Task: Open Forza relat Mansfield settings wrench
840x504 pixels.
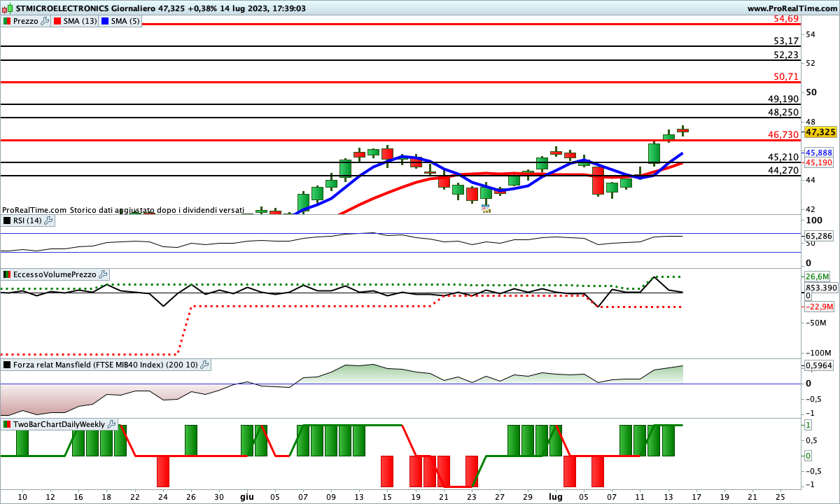Action: 204,365
